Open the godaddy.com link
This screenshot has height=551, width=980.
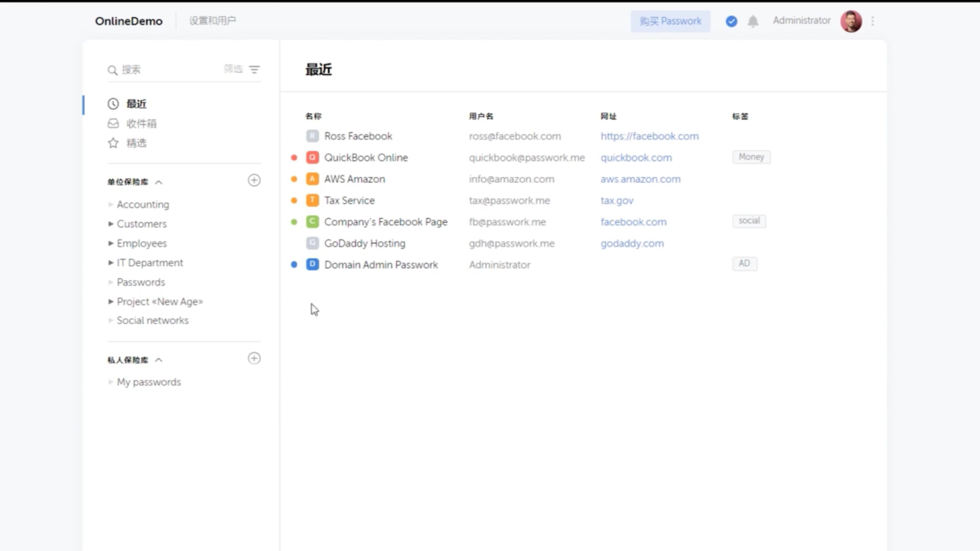(632, 243)
